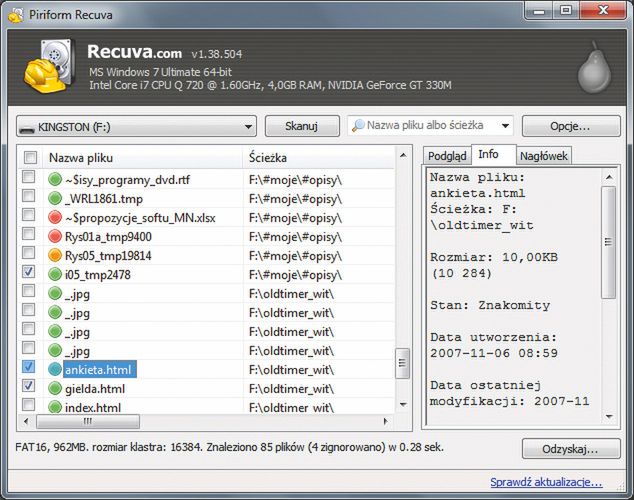Click the file list scroll-down arrow

coord(403,405)
